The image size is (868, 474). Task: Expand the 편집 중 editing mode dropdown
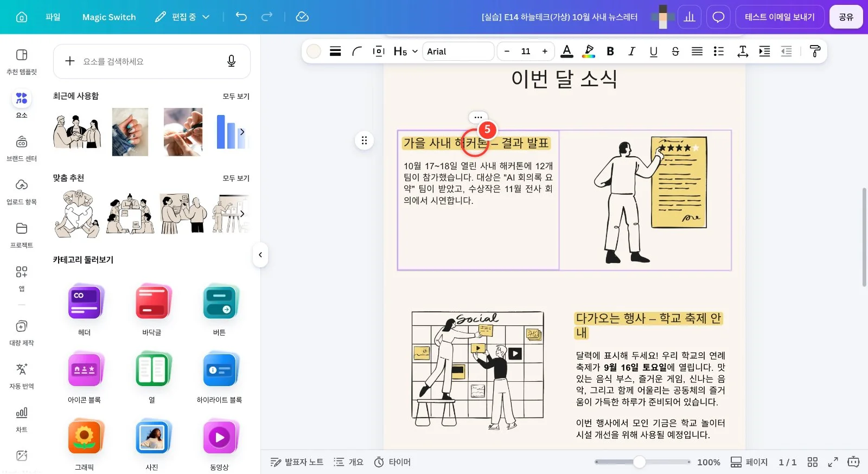click(x=182, y=17)
